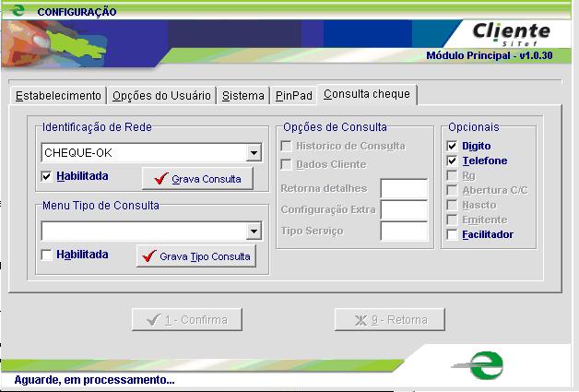
Task: Select the Consulta cheque tab
Action: point(367,95)
